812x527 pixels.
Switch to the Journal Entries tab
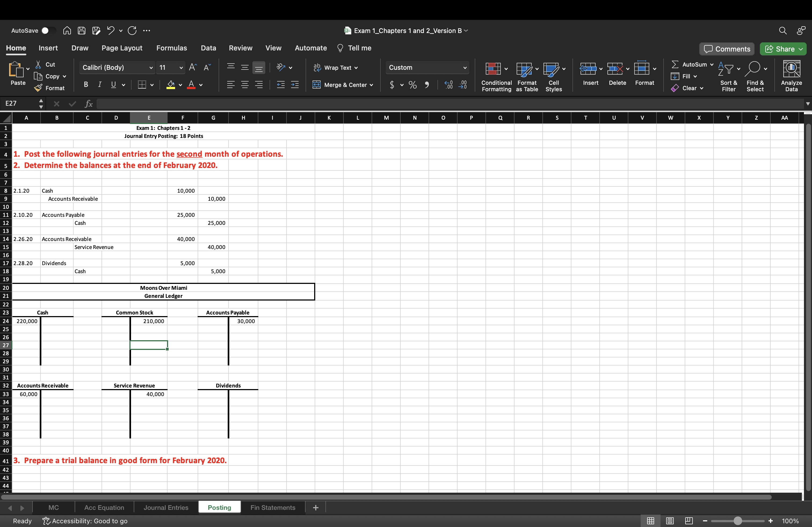coord(165,507)
